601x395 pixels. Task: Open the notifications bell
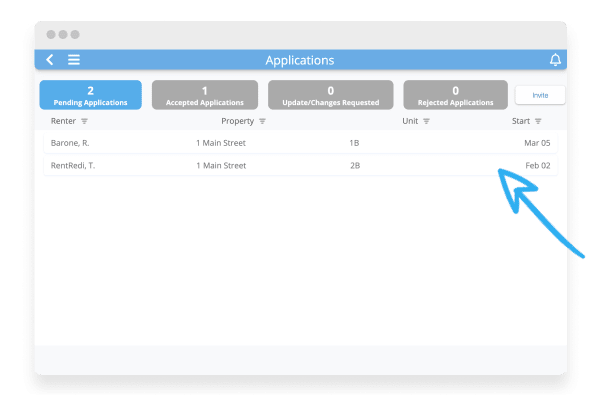(555, 60)
